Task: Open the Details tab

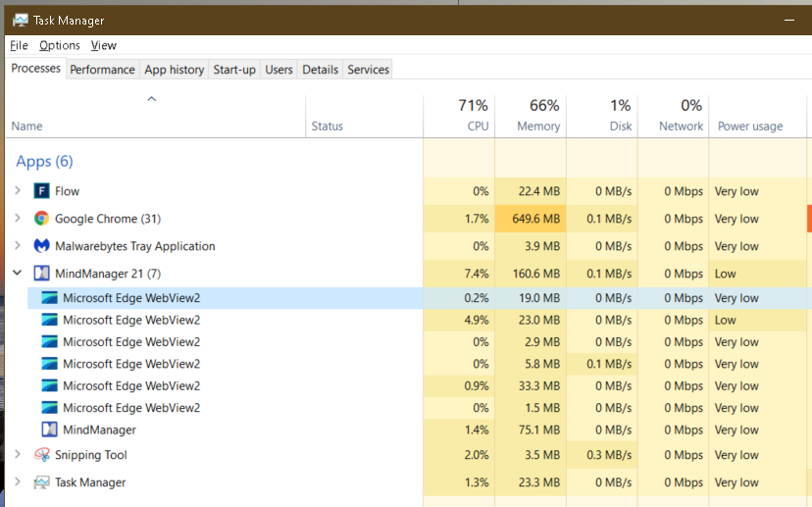Action: pos(320,70)
